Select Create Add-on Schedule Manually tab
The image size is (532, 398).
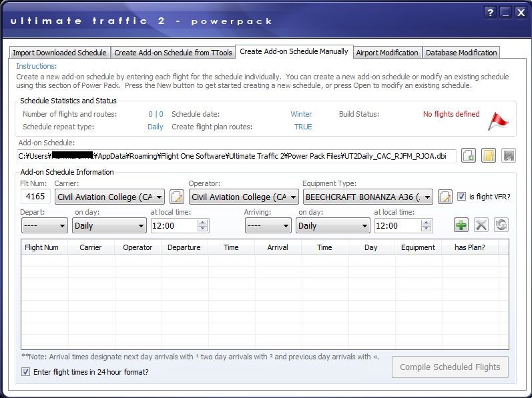click(294, 51)
